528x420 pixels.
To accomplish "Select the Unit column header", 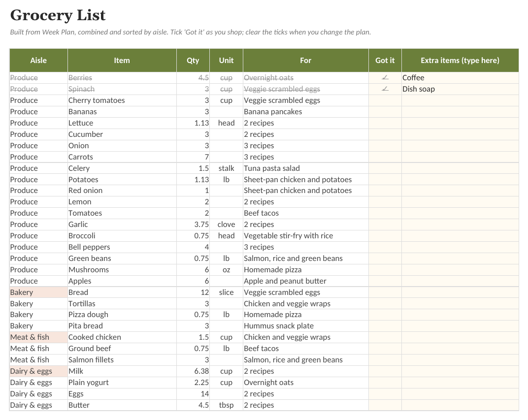I will point(226,60).
